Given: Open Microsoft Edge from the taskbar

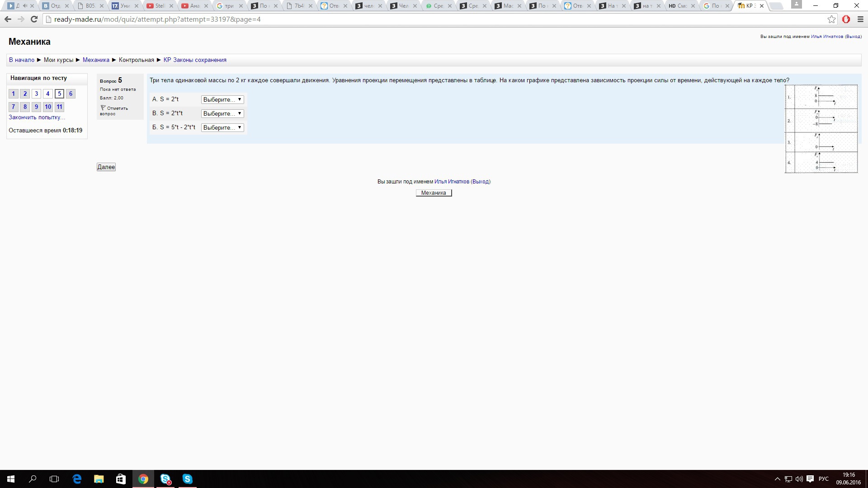Looking at the screenshot, I should [77, 479].
